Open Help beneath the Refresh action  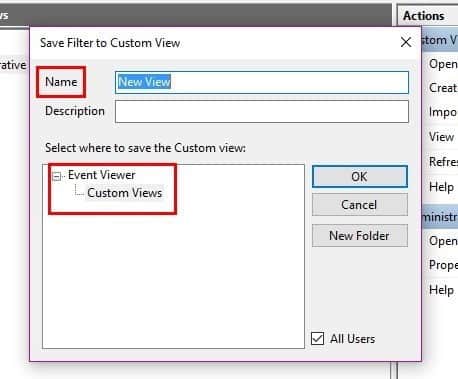[x=441, y=187]
